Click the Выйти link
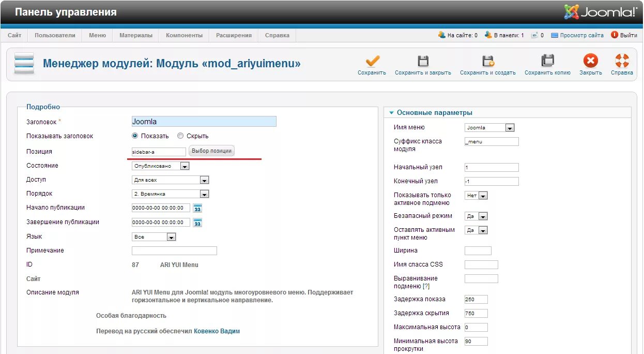Image resolution: width=644 pixels, height=354 pixels. (628, 35)
